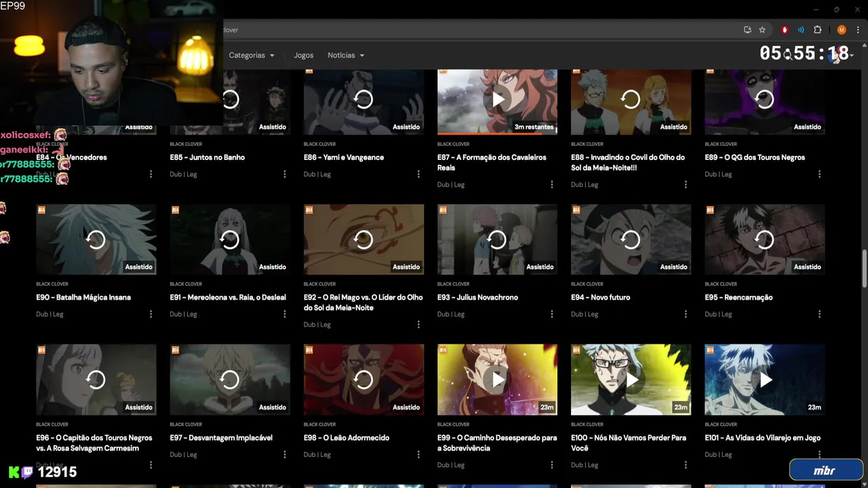Open more options menu for E95
The height and width of the screenshot is (488, 868).
pos(819,314)
